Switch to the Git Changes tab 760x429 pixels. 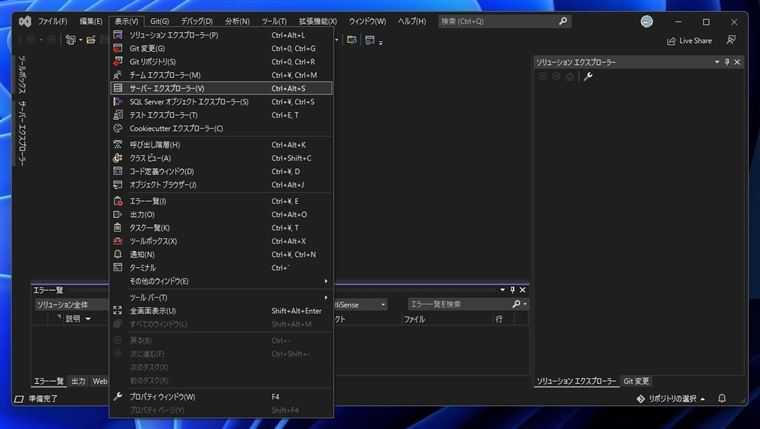pyautogui.click(x=636, y=381)
